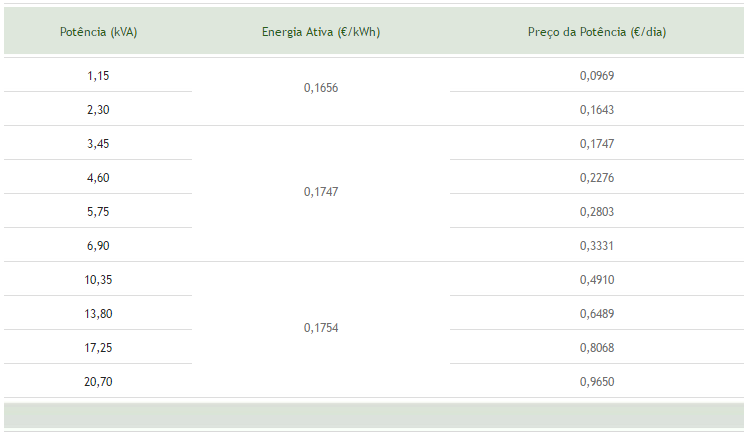748x433 pixels.
Task: Click the empty green footer bar
Action: click(x=374, y=415)
